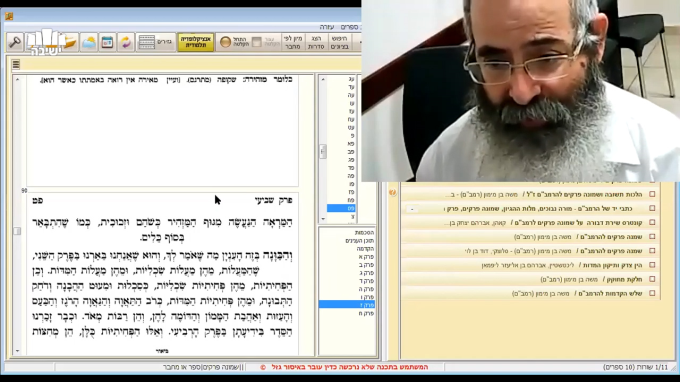This screenshot has width=680, height=382.
Task: Click the גזירים keyboard grid button
Action: point(156,42)
